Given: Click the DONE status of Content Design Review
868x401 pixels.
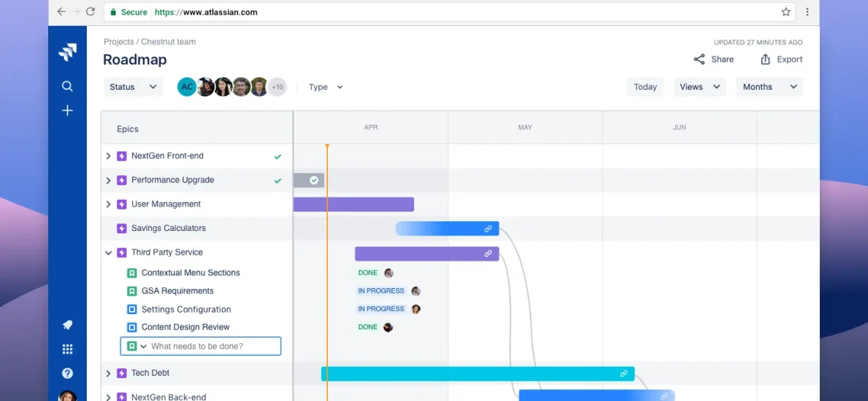Looking at the screenshot, I should [x=367, y=327].
